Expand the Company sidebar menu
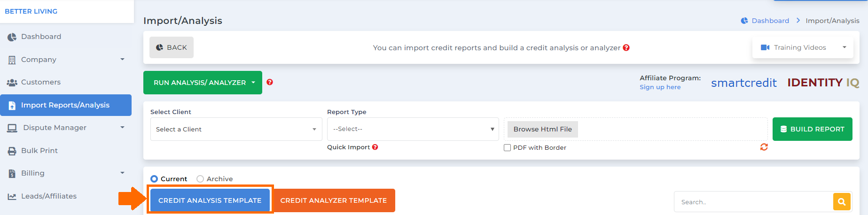868x215 pixels. (x=66, y=60)
